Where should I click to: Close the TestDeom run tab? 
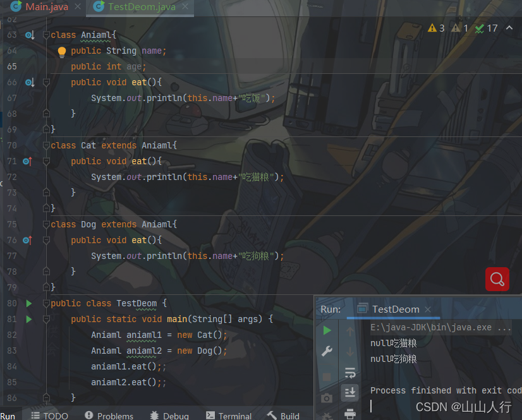click(428, 309)
